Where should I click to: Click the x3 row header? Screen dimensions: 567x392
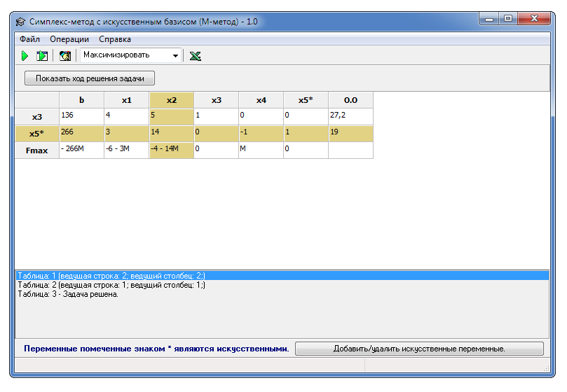click(x=37, y=117)
